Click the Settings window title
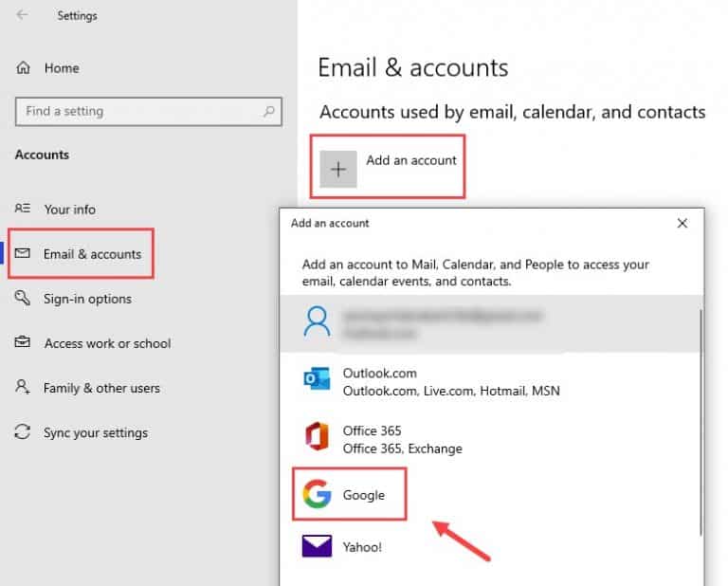 (x=77, y=16)
